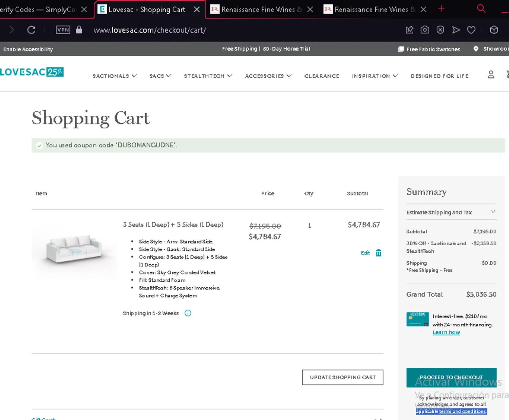Click the product title 3 Seats + 5 Sides

[173, 225]
